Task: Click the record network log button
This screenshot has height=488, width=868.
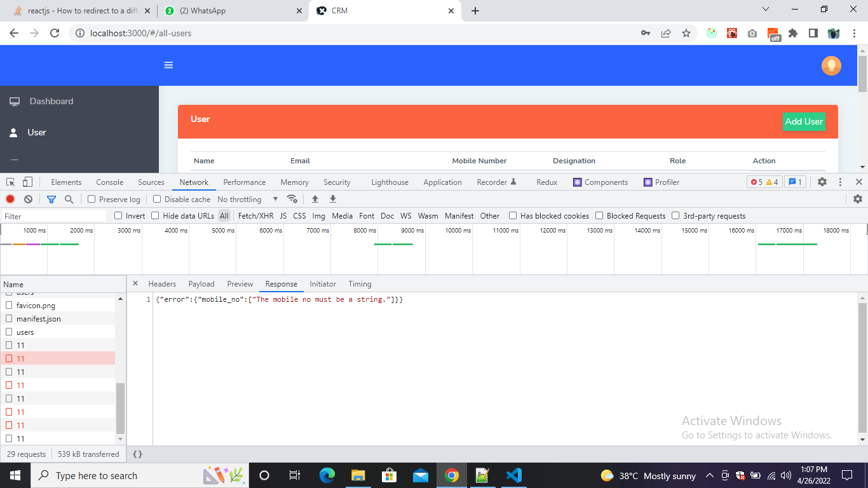Action: [10, 199]
